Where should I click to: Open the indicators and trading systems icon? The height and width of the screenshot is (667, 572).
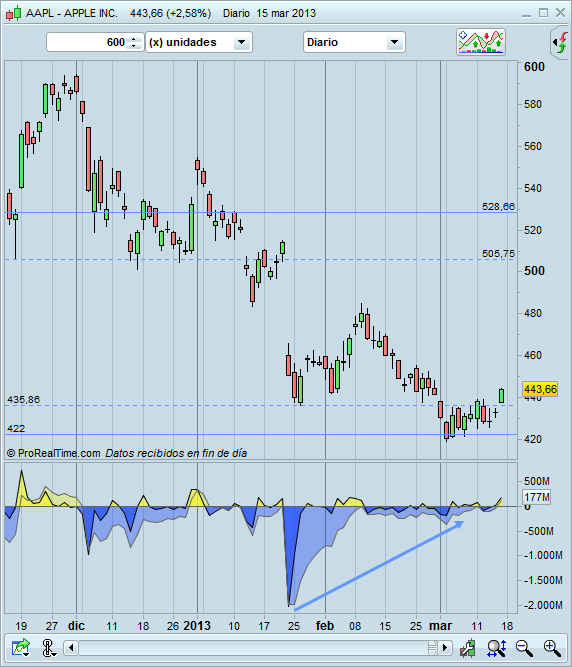481,42
